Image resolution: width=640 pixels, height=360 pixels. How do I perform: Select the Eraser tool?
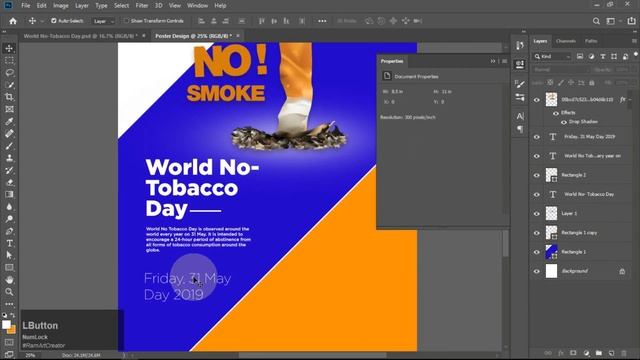coord(9,182)
